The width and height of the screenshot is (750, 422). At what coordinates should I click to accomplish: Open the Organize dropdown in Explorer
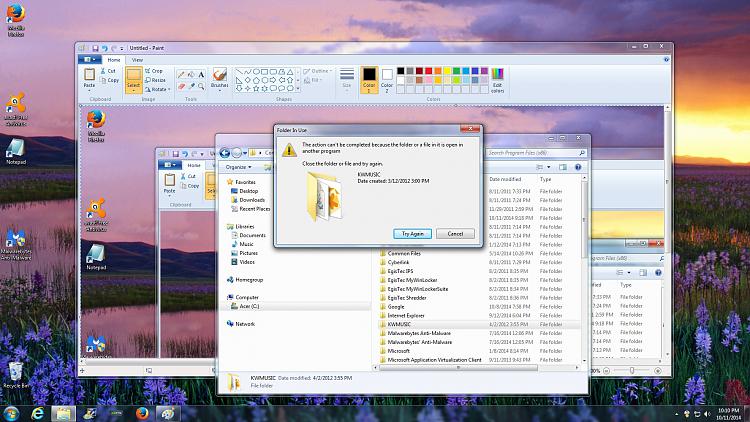[x=238, y=167]
